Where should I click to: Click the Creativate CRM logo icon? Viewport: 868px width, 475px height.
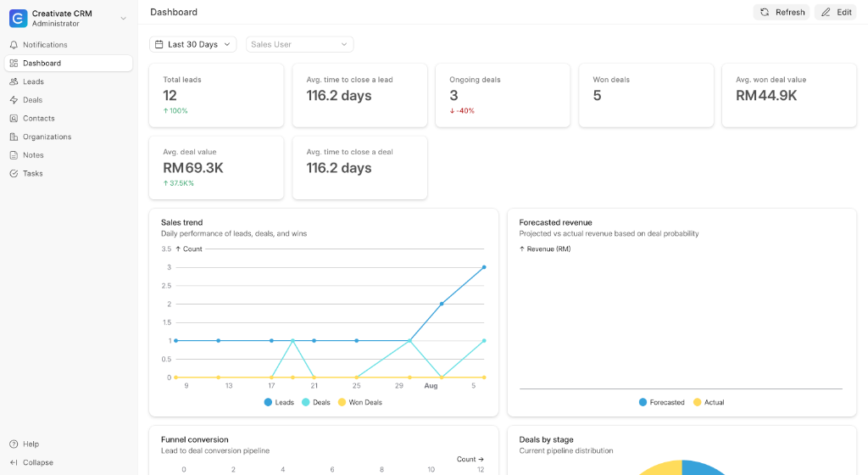(19, 19)
